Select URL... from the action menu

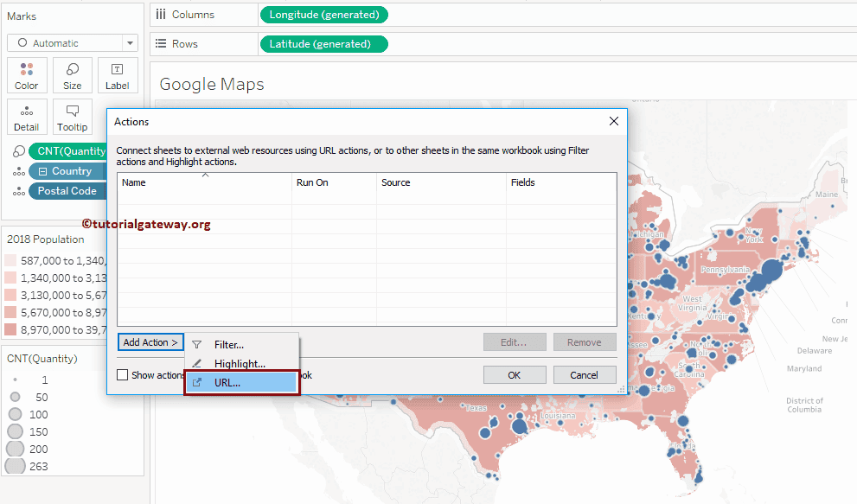pos(227,383)
